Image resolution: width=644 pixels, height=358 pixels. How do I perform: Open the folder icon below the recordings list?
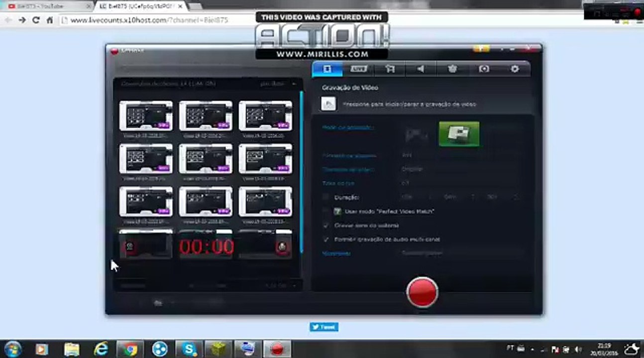point(158,302)
